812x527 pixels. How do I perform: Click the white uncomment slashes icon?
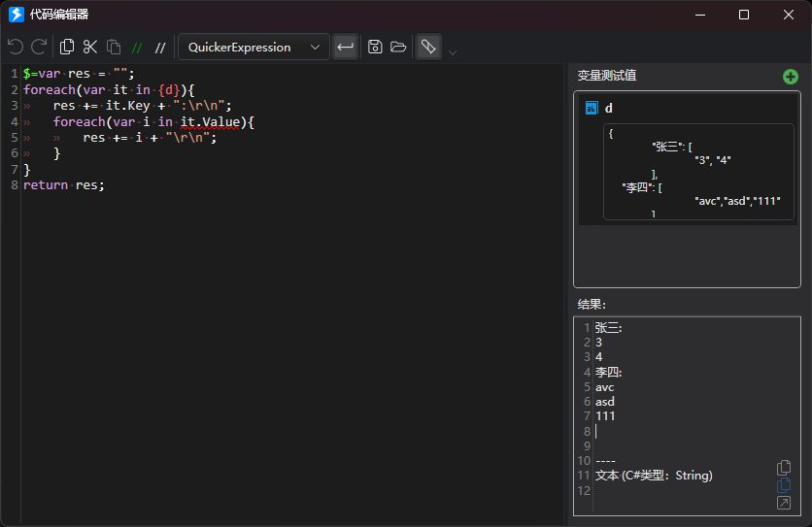(160, 49)
